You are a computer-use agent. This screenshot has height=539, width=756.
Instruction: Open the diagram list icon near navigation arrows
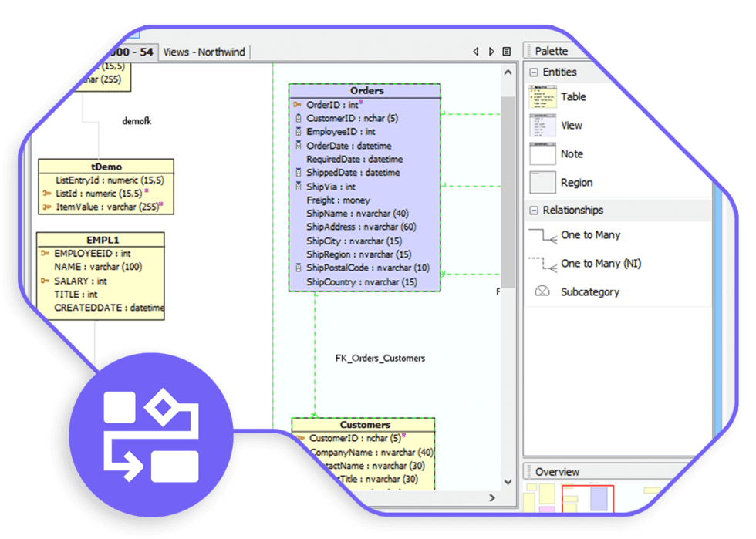coord(506,51)
